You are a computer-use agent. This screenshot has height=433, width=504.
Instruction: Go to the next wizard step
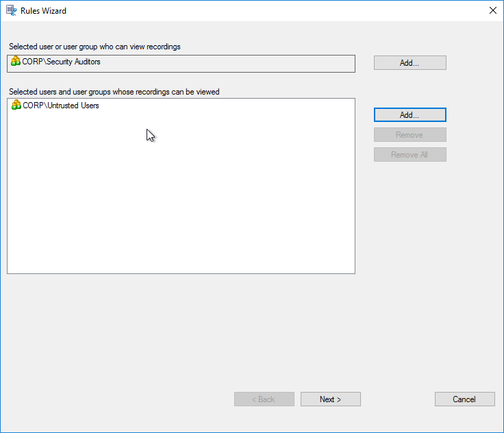point(330,399)
